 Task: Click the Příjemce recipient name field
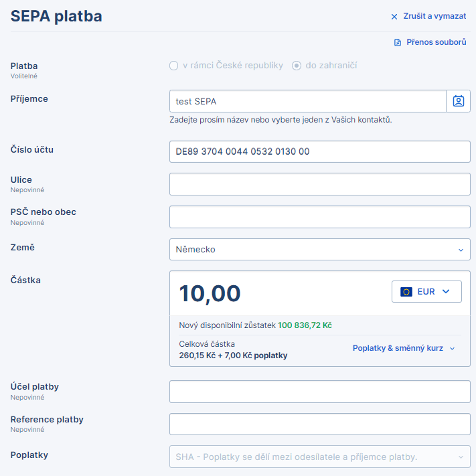pyautogui.click(x=307, y=101)
